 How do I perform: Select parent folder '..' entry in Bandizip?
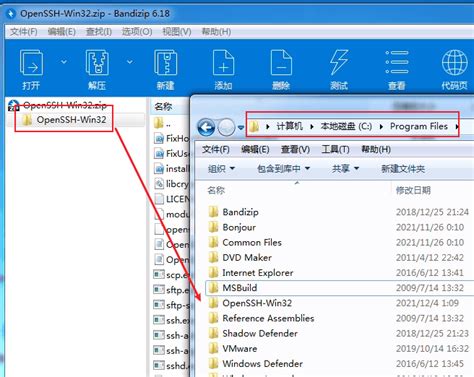tap(163, 123)
